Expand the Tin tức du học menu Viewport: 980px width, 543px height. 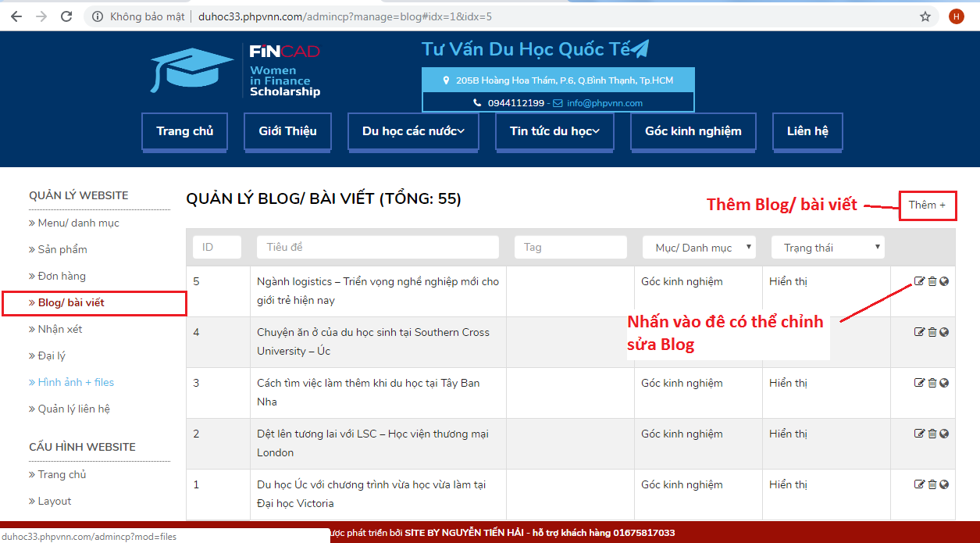coord(554,131)
